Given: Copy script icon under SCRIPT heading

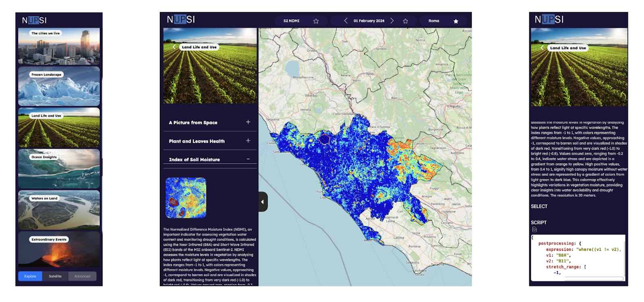Looking at the screenshot, I should (534, 230).
